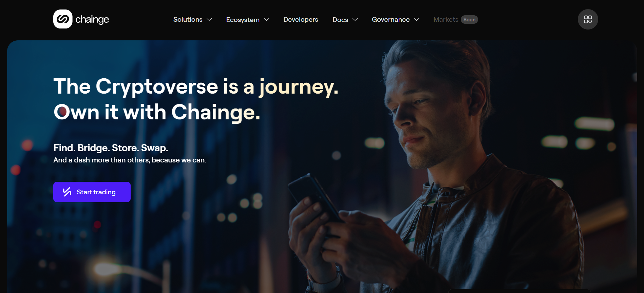Click the Start trading button
Viewport: 644px width, 293px height.
tap(92, 192)
